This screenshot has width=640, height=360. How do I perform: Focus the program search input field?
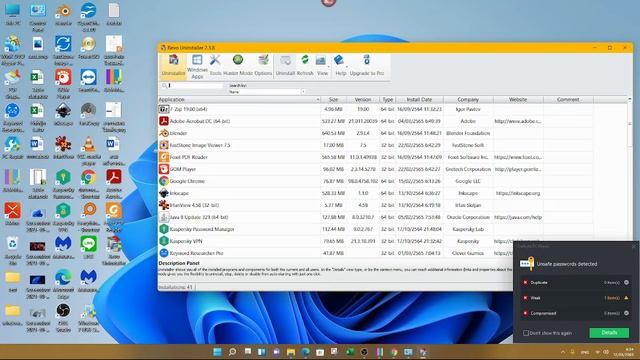(196, 86)
